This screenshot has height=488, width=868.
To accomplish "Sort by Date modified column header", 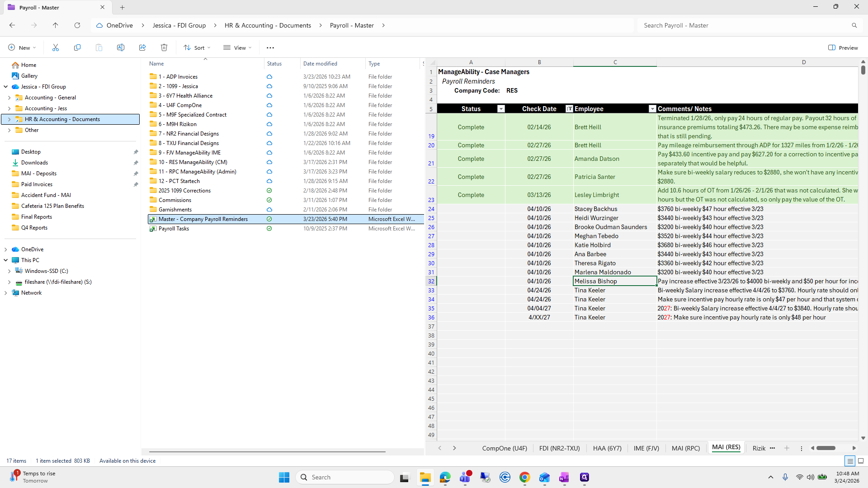I will 332,64.
